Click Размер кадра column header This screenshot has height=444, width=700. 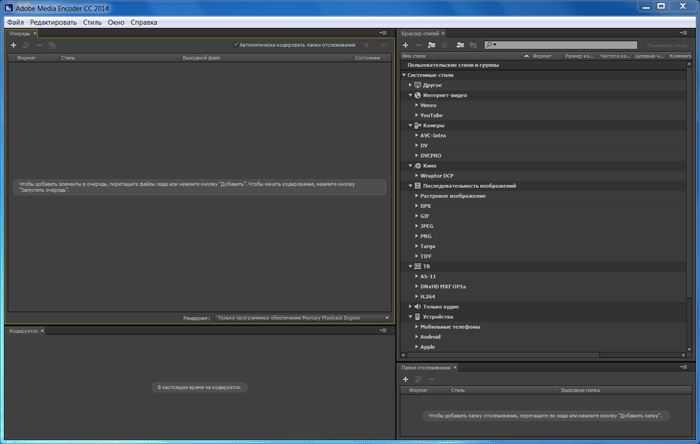point(579,56)
